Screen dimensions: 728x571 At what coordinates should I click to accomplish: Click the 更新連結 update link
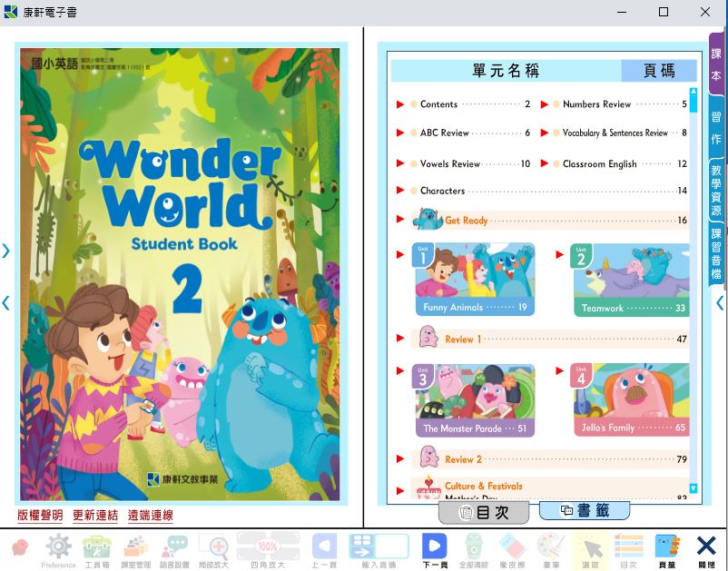pos(95,516)
